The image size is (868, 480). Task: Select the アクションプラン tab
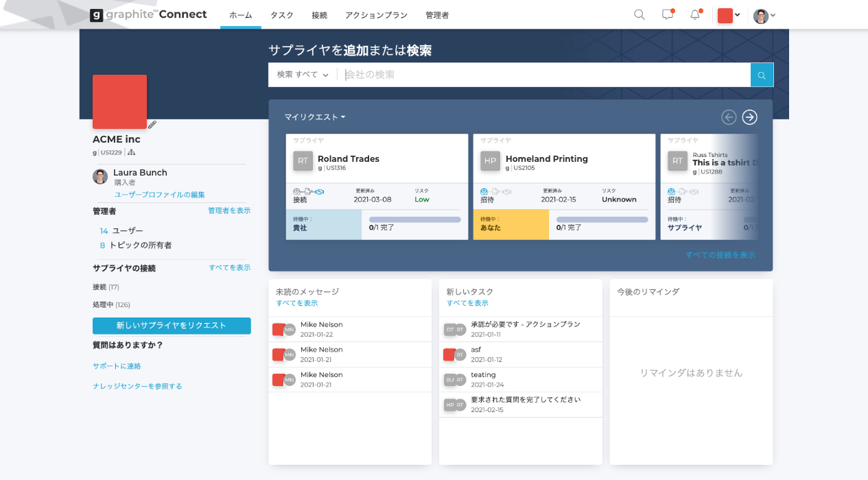coord(376,15)
